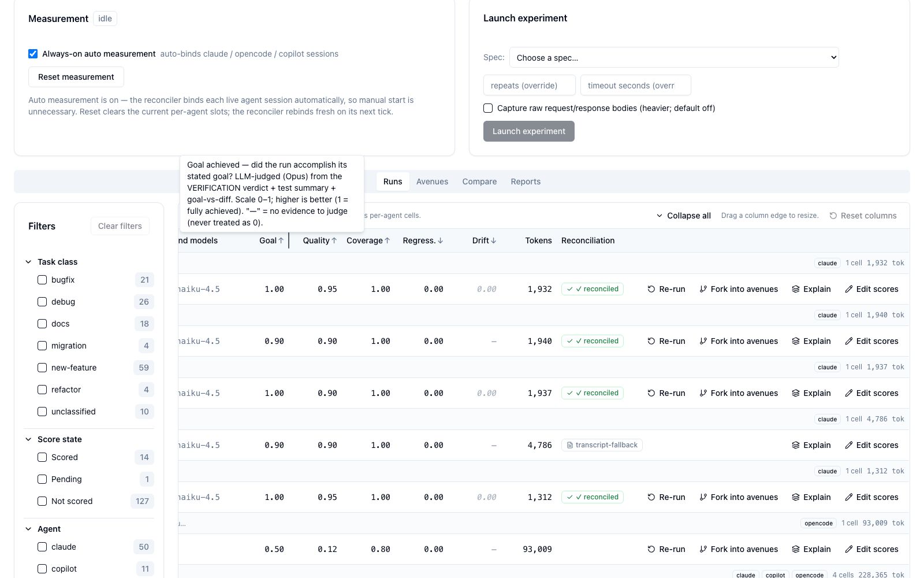The height and width of the screenshot is (578, 924).
Task: Click the Fork icon in the 1,312 tokens row
Action: coord(703,497)
